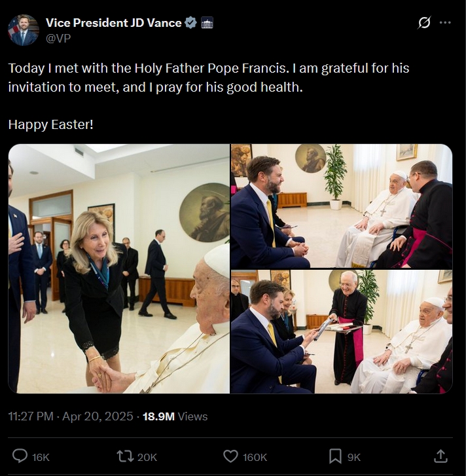Click the 16K replies count
This screenshot has height=476, width=466.
pos(41,457)
